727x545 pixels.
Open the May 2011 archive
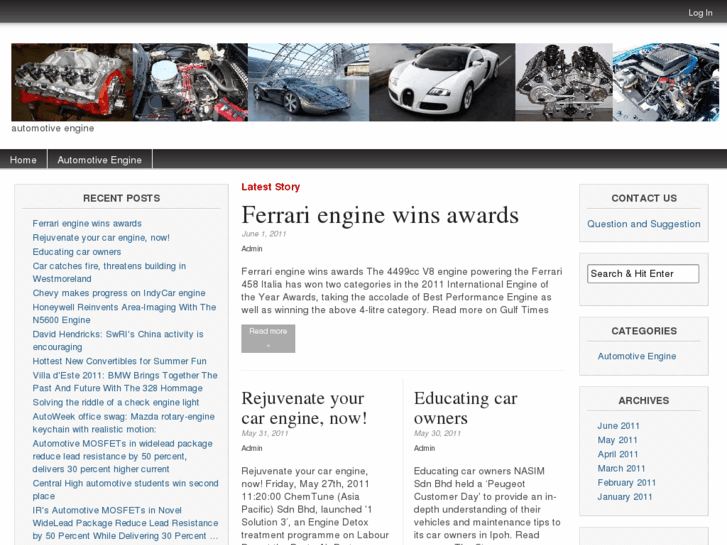[618, 440]
